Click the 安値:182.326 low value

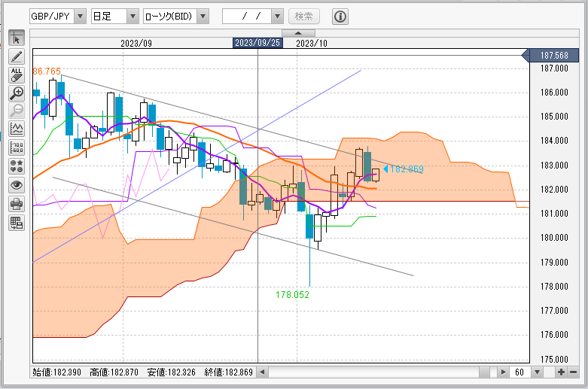pos(172,372)
